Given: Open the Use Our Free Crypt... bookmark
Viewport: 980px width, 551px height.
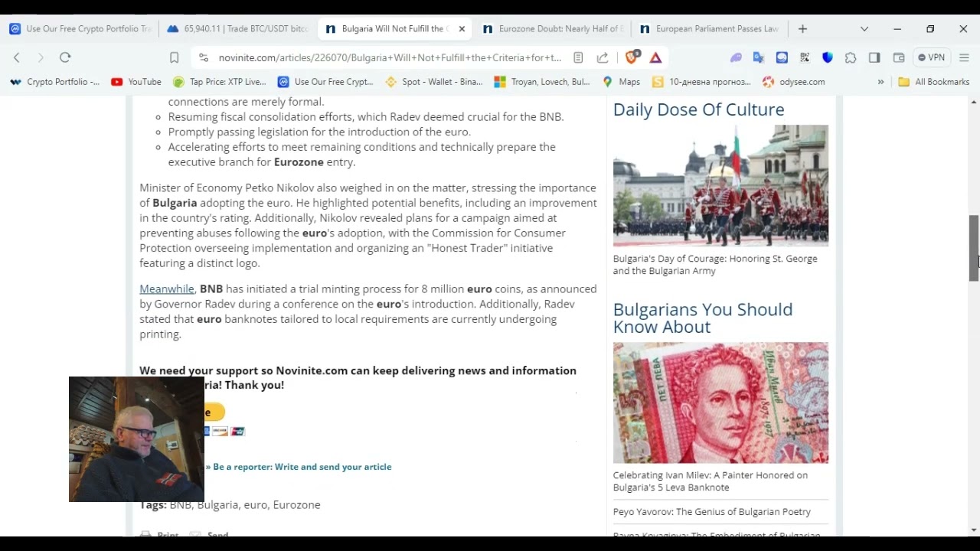Looking at the screenshot, I should coord(326,82).
